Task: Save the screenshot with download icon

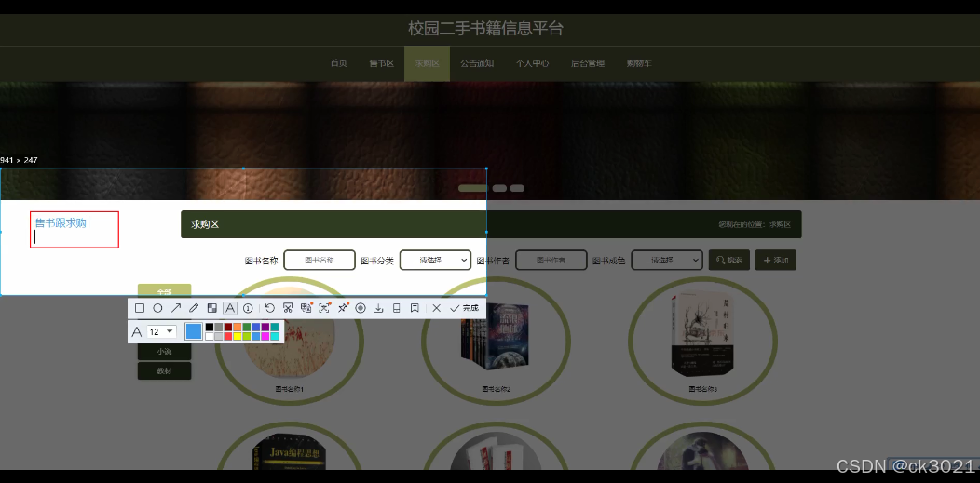Action: coord(378,308)
